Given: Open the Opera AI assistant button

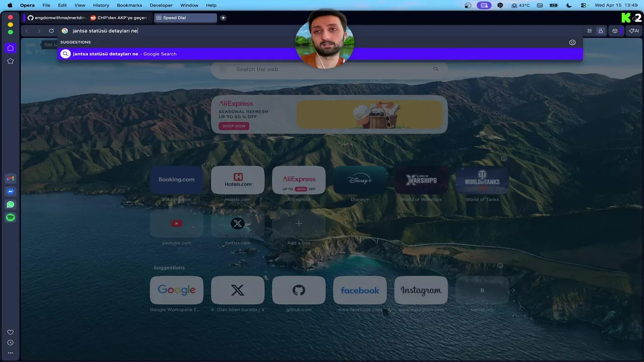Looking at the screenshot, I should (634, 31).
